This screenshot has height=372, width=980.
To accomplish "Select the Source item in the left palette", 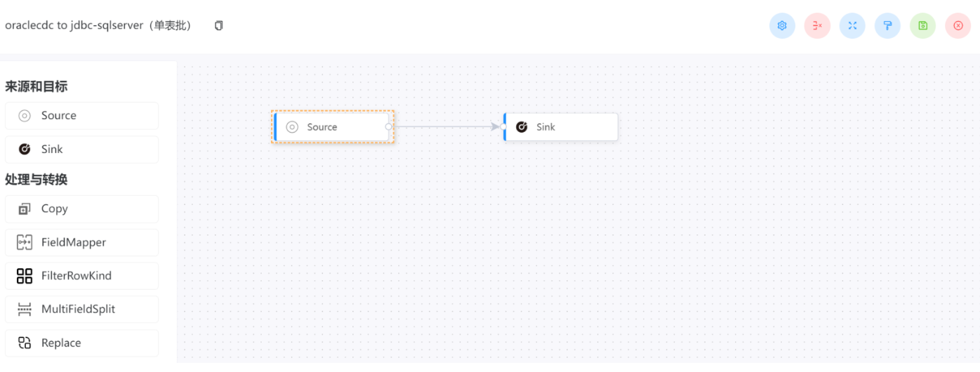I will (81, 116).
